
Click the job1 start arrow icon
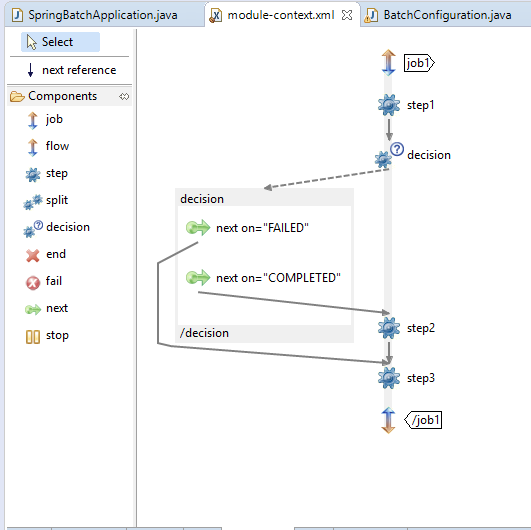pyautogui.click(x=388, y=63)
